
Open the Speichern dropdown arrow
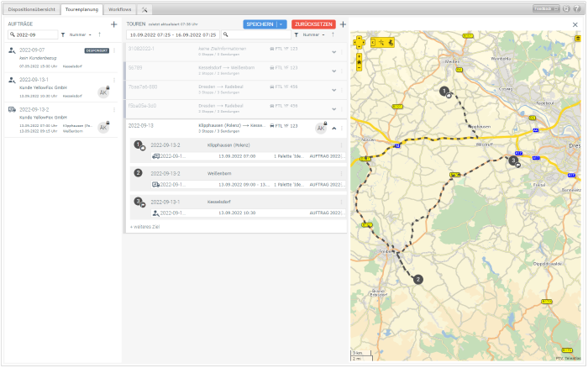point(282,24)
